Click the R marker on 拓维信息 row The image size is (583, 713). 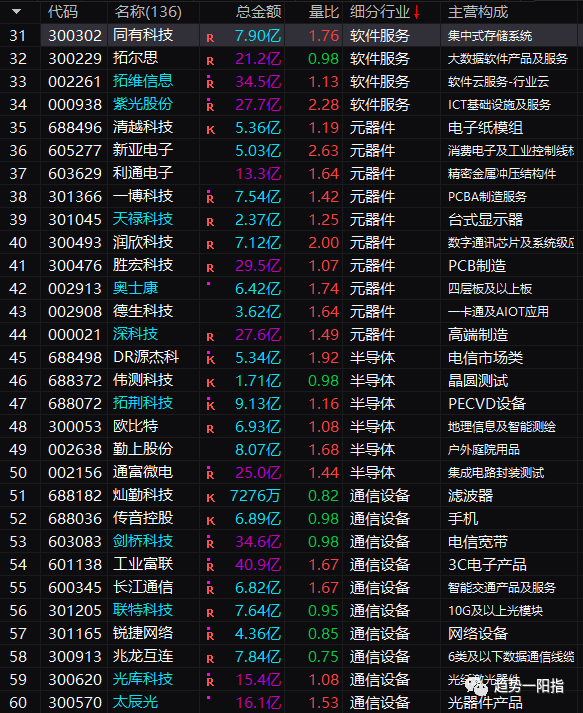click(210, 84)
